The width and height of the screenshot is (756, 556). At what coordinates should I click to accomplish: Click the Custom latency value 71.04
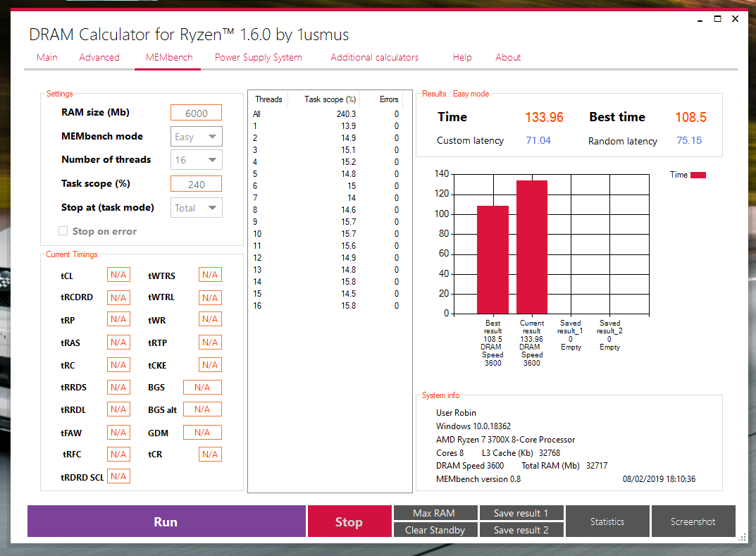[538, 140]
